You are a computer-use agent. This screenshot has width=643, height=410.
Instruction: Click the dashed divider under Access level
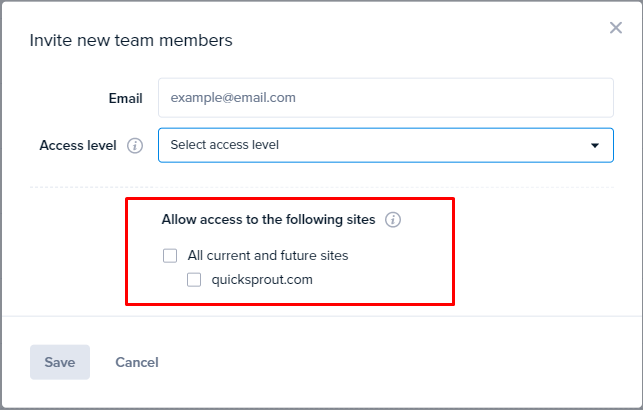(322, 187)
